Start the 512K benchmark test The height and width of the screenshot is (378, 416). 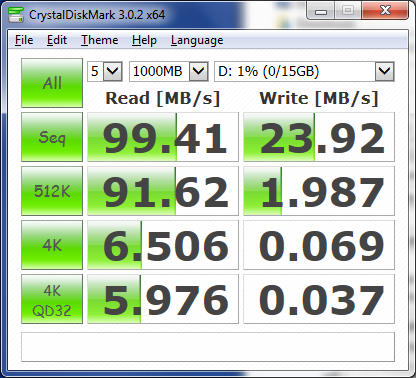point(52,191)
